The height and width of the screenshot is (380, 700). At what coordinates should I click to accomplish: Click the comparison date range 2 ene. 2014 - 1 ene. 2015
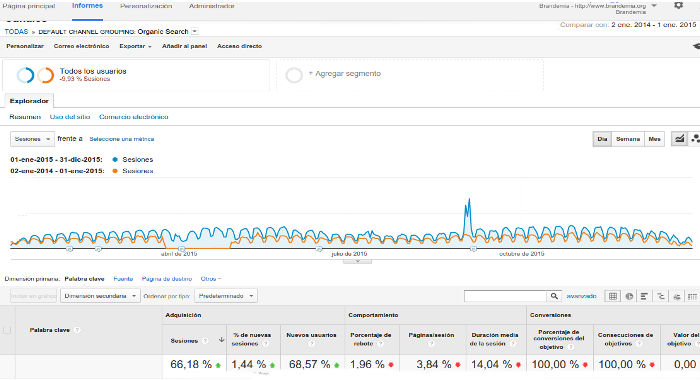[x=654, y=25]
